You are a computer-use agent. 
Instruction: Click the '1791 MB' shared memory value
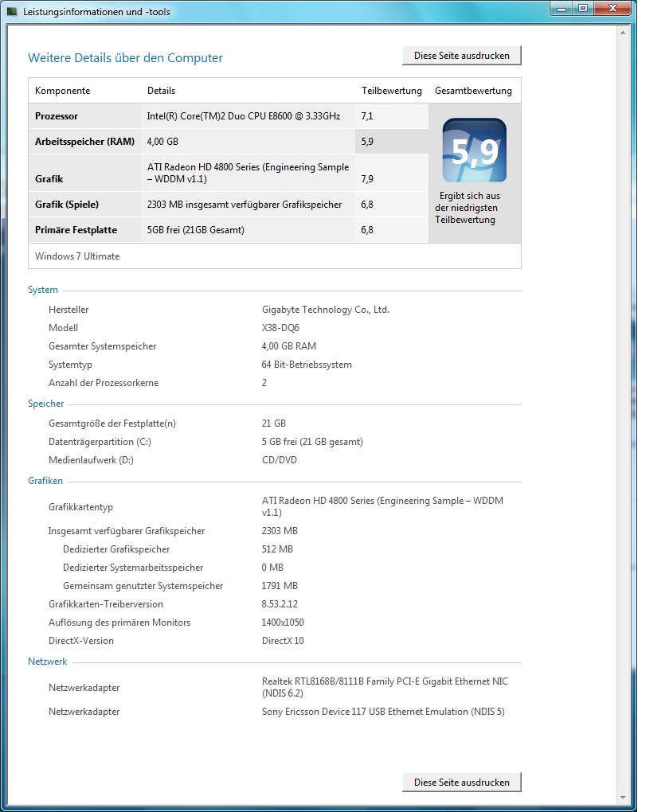coord(280,586)
